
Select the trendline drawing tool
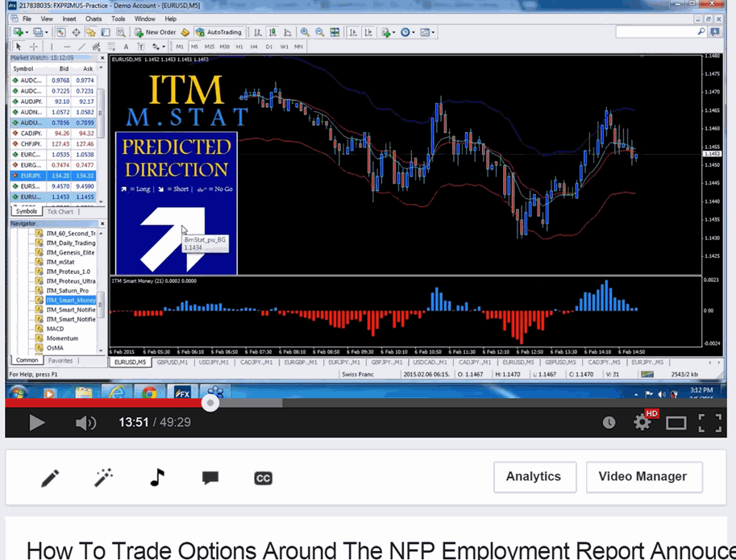(x=82, y=47)
